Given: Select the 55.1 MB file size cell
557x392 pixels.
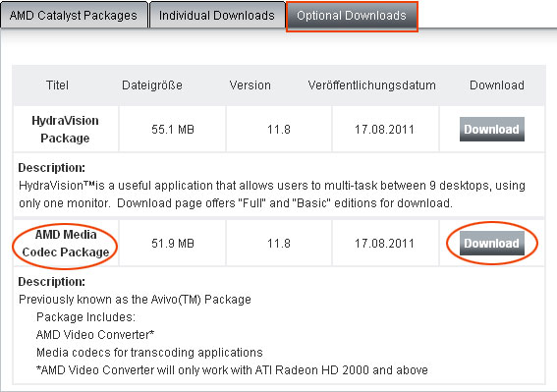Looking at the screenshot, I should [173, 129].
